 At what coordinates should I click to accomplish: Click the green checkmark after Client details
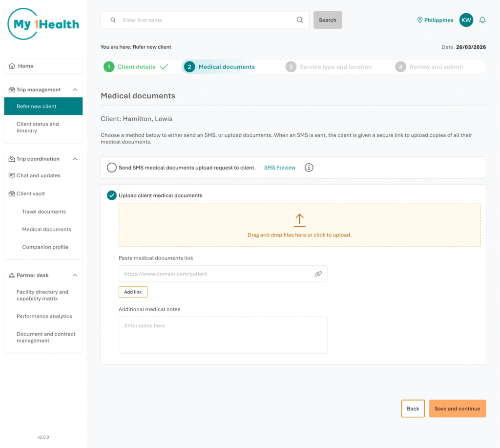coord(164,67)
